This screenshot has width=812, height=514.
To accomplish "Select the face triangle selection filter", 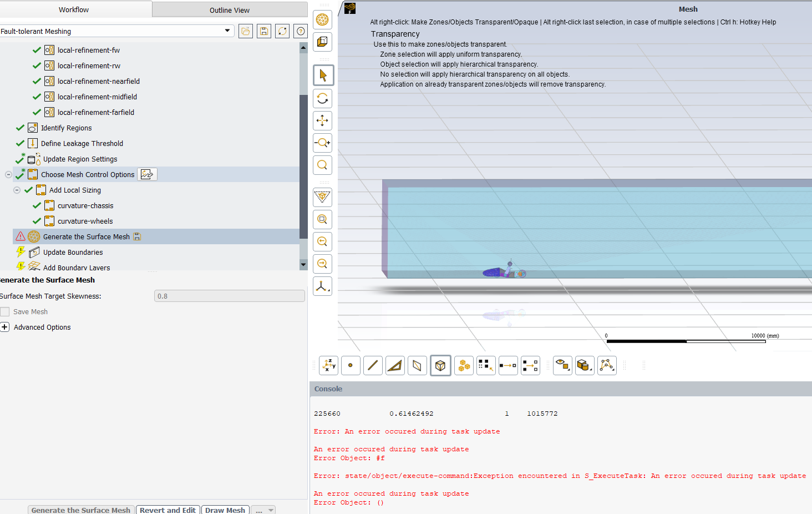I will point(395,365).
